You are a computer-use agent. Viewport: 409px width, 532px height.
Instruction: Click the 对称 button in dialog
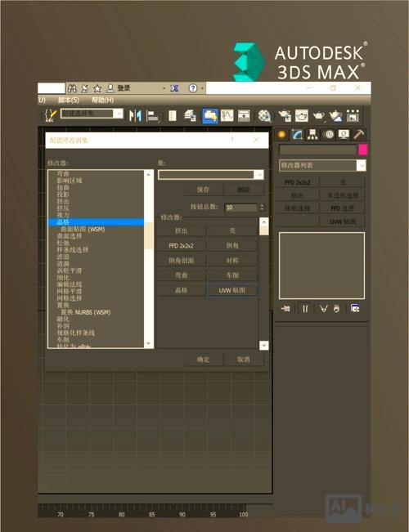pos(232,261)
